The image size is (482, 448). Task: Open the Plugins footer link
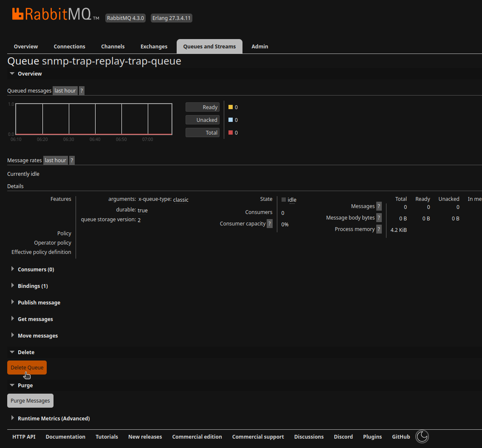click(x=372, y=437)
